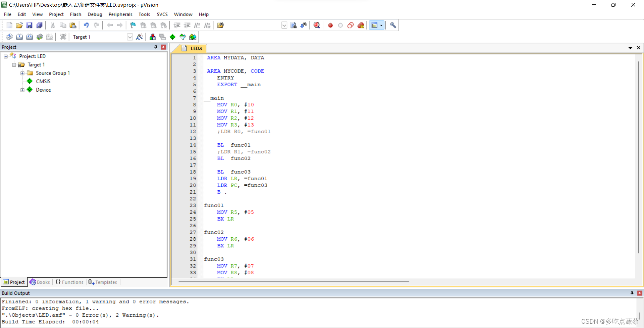Save all files
Image resolution: width=644 pixels, height=328 pixels.
click(40, 25)
